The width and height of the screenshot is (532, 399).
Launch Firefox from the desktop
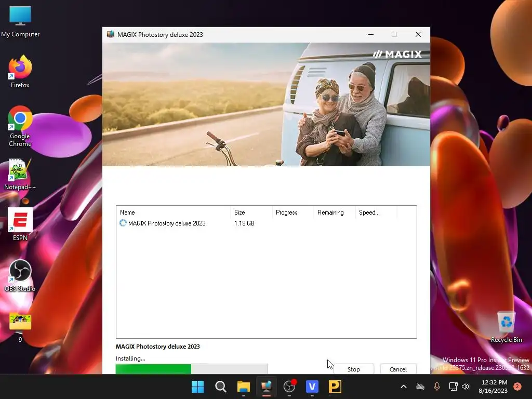click(20, 72)
